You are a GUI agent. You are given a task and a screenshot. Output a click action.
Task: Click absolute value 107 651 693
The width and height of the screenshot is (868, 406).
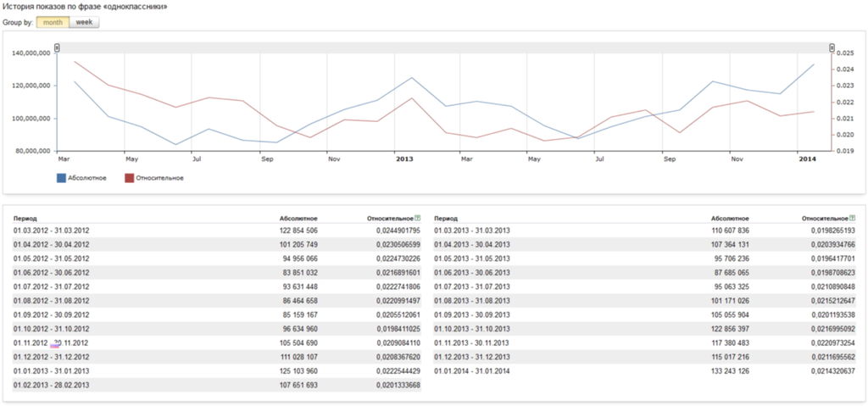[299, 385]
